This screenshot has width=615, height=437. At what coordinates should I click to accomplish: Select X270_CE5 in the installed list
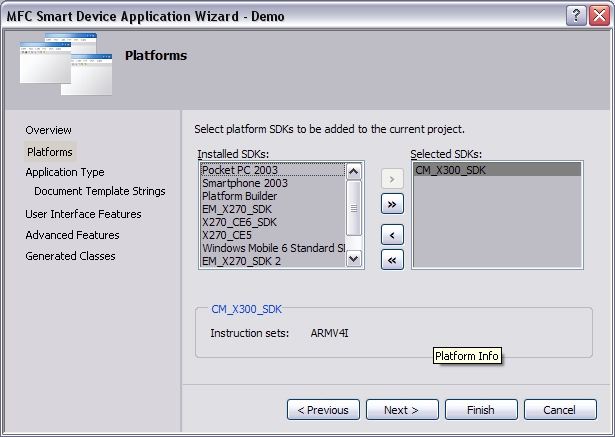point(273,235)
